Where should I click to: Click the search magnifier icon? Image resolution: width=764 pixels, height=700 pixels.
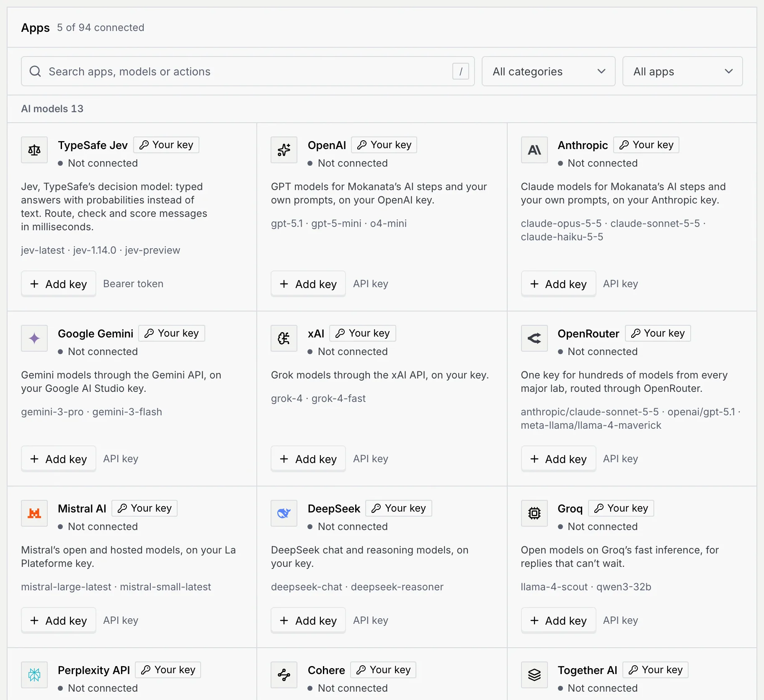35,71
